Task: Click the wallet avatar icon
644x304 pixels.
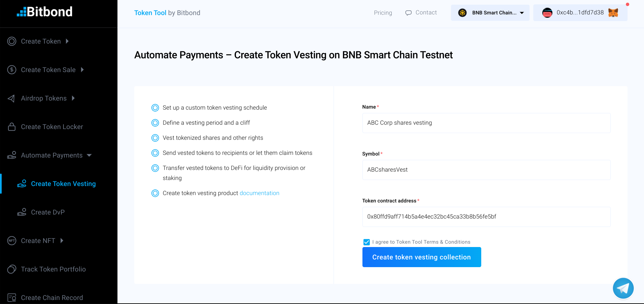Action: click(x=547, y=13)
